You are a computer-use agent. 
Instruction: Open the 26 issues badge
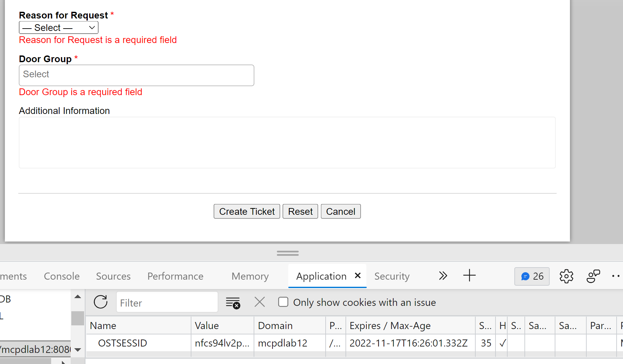(x=532, y=276)
